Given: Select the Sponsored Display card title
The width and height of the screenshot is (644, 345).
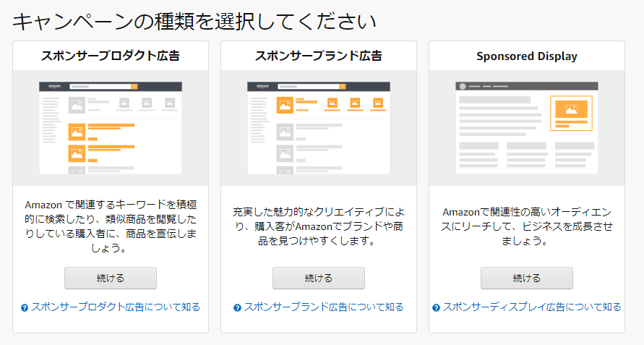Looking at the screenshot, I should [x=527, y=56].
